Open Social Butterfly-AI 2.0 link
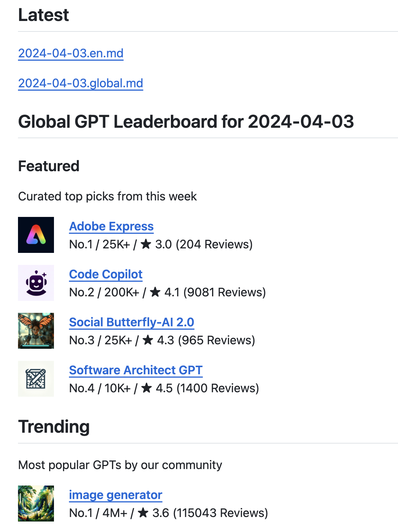The image size is (398, 532). 132,322
